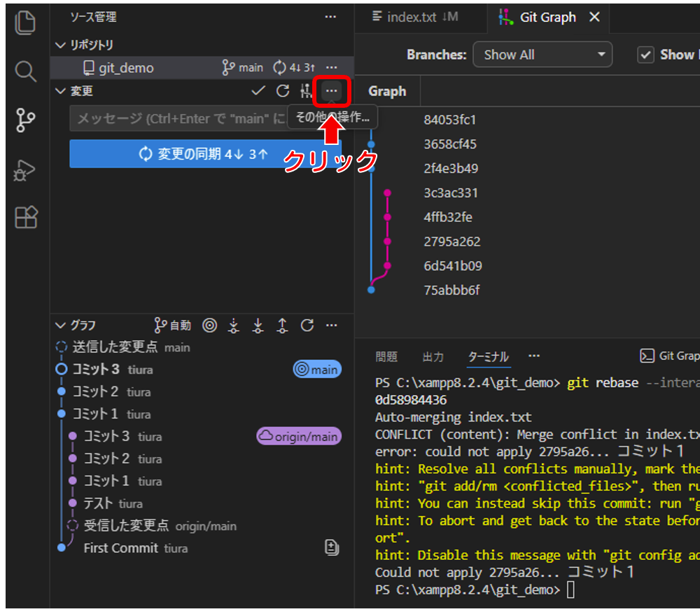Click the fetch icon in グラフ toolbar
This screenshot has width=700, height=614.
pyautogui.click(x=234, y=326)
